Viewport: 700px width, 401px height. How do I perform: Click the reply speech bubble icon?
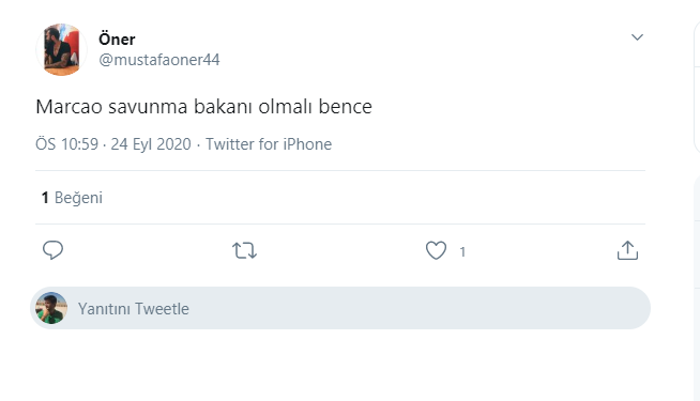tap(53, 250)
